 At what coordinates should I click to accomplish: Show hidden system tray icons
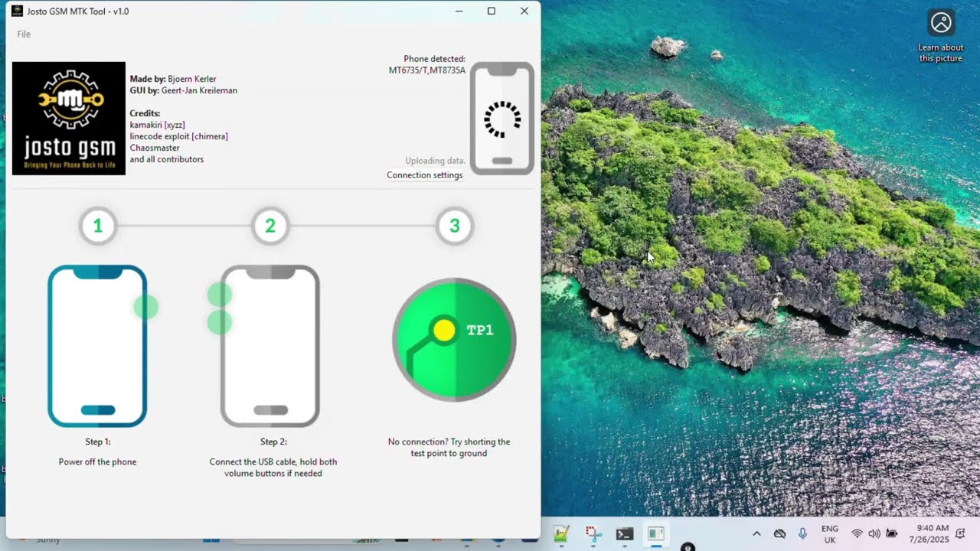pos(756,534)
